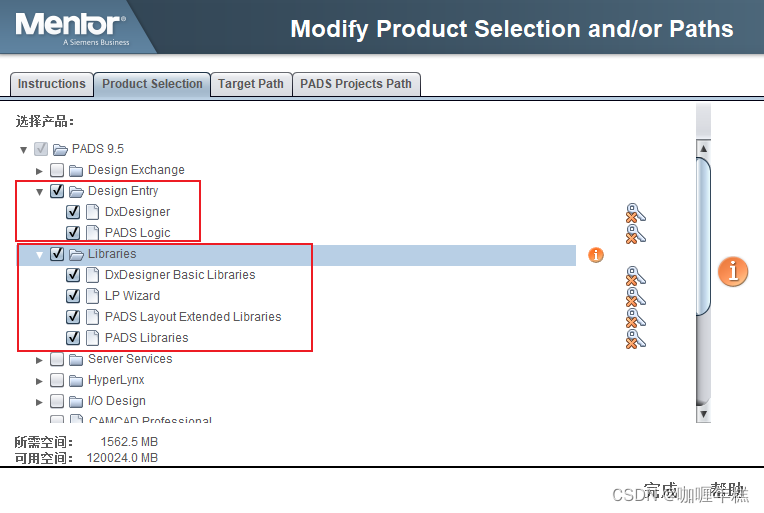Viewport: 764px width, 513px height.
Task: Uncheck PADS Layout Extended Libraries checkbox
Action: coord(73,317)
